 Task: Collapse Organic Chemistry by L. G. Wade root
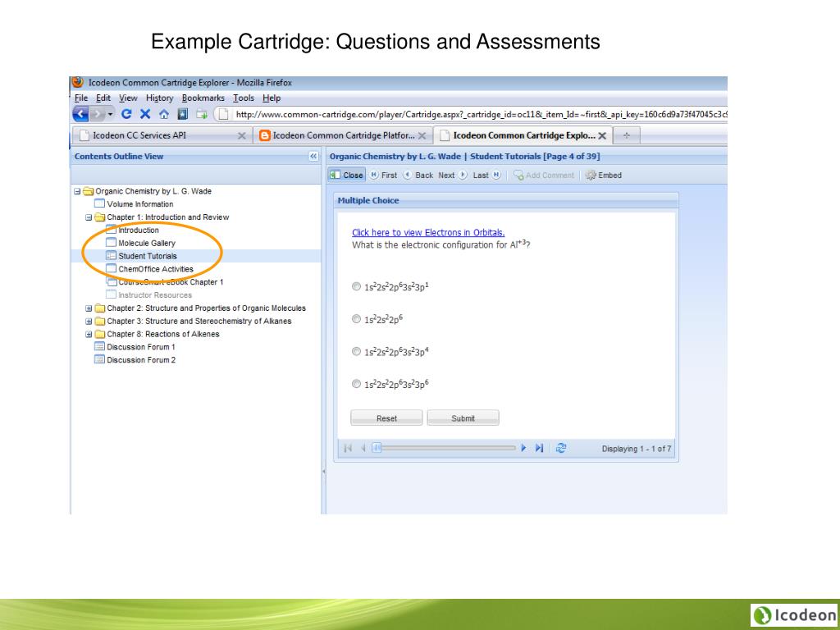coord(77,191)
